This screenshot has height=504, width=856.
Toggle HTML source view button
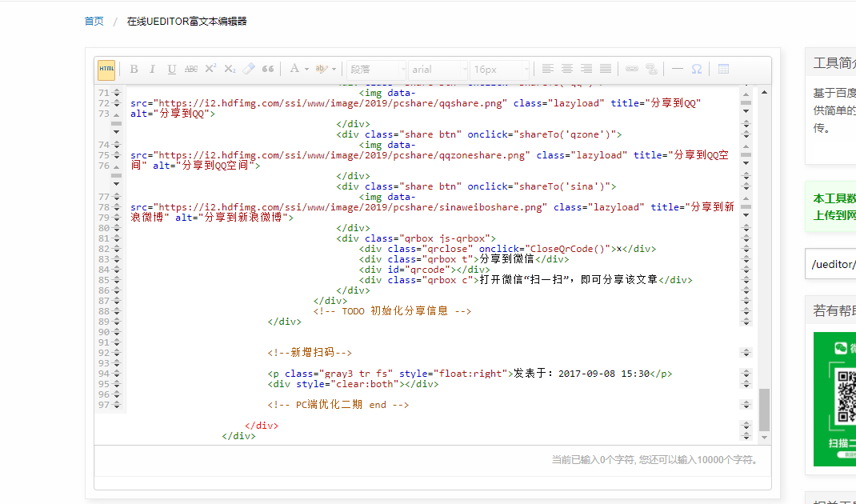(106, 70)
